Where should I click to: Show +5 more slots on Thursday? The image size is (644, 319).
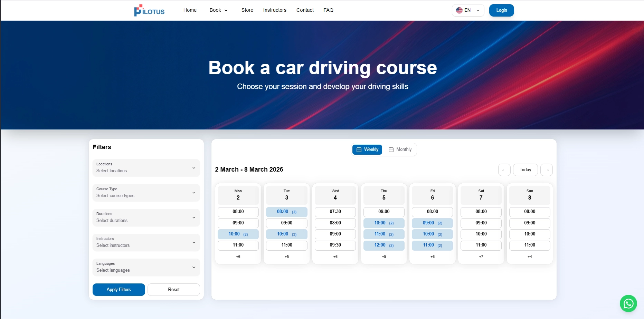384,257
